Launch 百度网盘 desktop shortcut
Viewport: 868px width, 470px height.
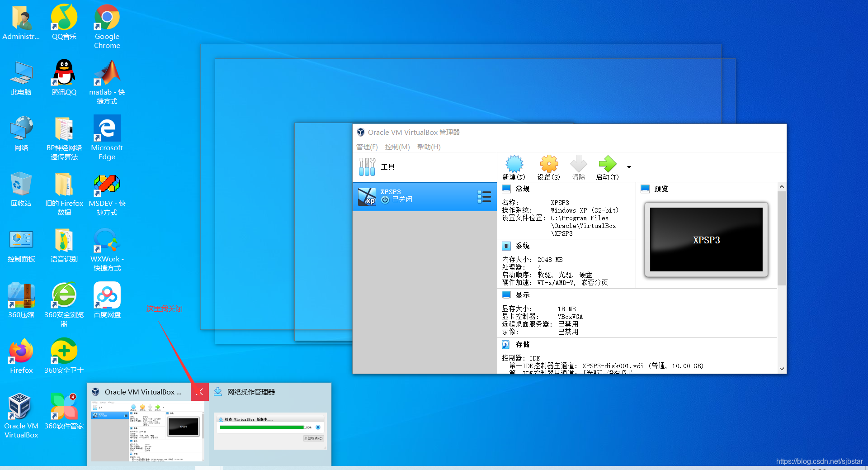[x=107, y=301]
